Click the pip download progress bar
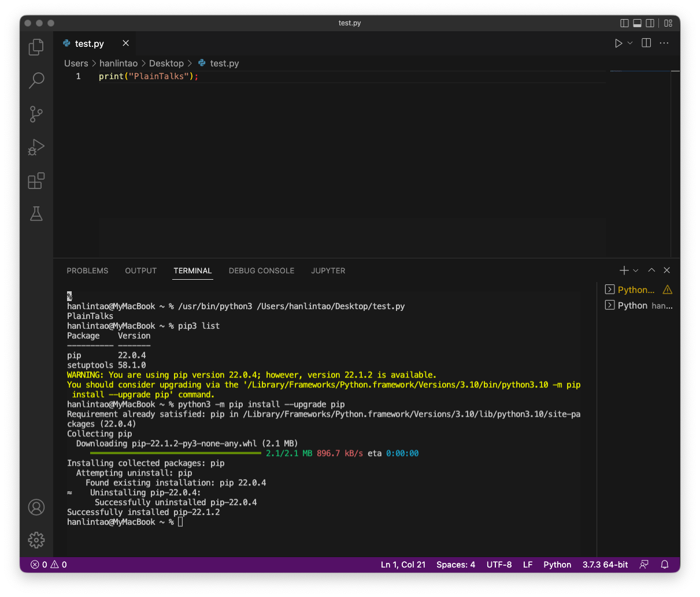Screen dimensions: 700x597 (x=176, y=454)
